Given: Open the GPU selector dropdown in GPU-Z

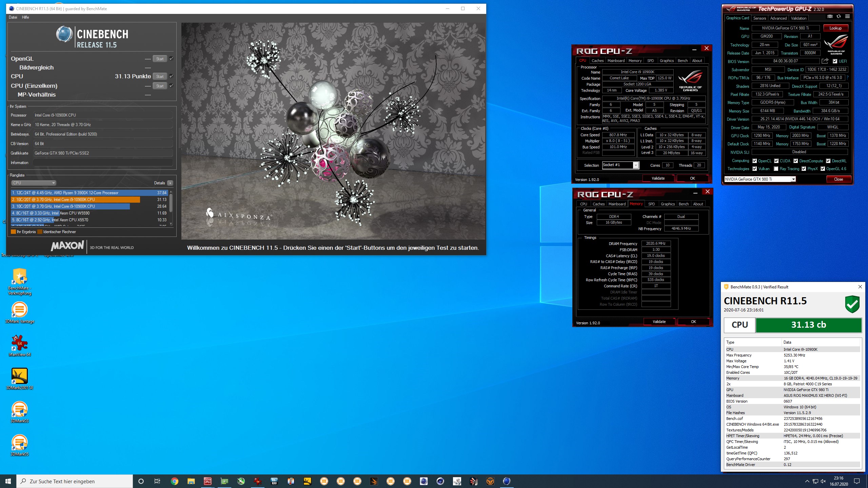Looking at the screenshot, I should click(x=760, y=179).
